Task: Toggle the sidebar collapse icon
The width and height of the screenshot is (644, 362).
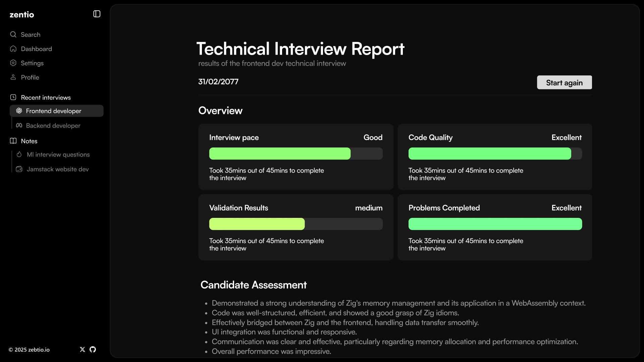Action: pyautogui.click(x=97, y=14)
